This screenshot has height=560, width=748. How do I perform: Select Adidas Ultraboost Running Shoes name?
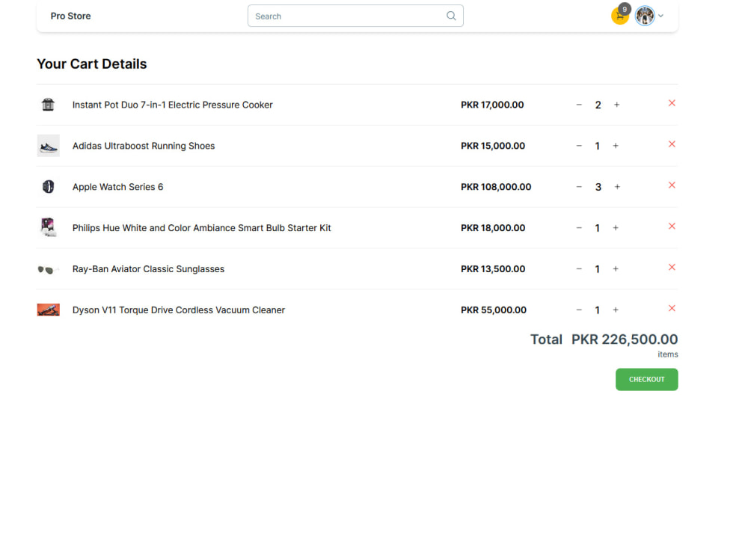pyautogui.click(x=144, y=146)
